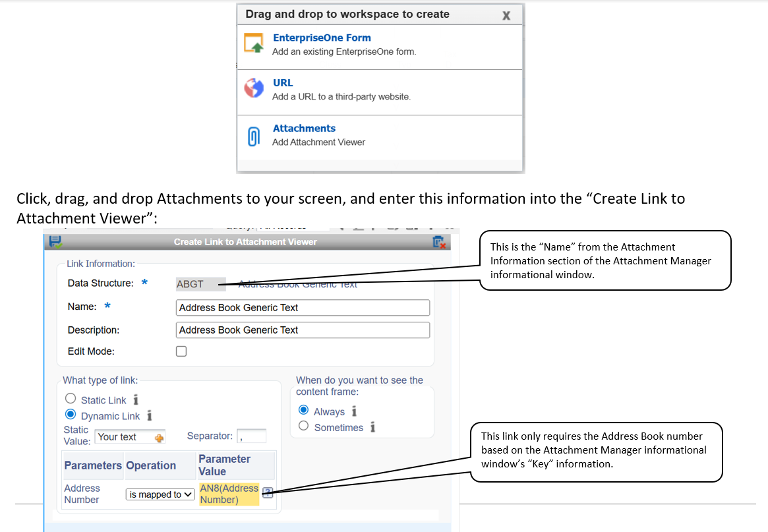
Task: Click the Delete icon in the dialog header
Action: (439, 242)
